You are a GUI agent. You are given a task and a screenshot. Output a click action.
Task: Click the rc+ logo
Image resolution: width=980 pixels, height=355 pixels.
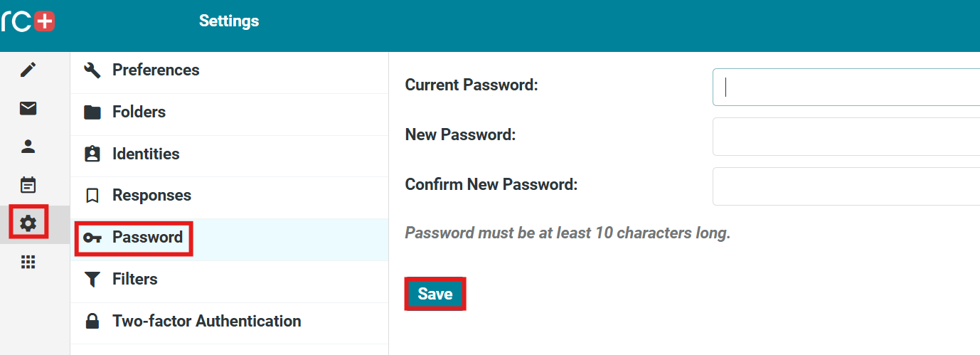point(28,21)
